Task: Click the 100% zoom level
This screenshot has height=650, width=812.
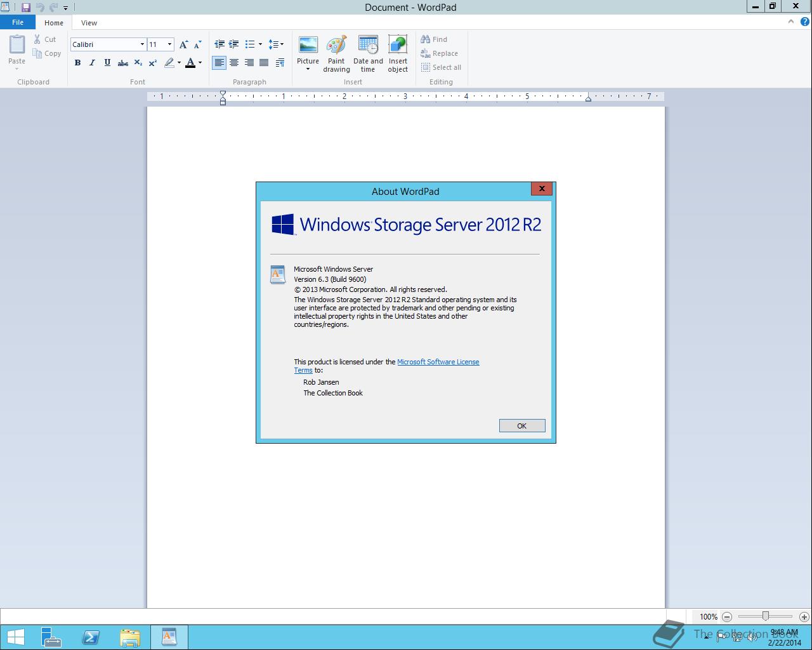Action: (x=709, y=616)
